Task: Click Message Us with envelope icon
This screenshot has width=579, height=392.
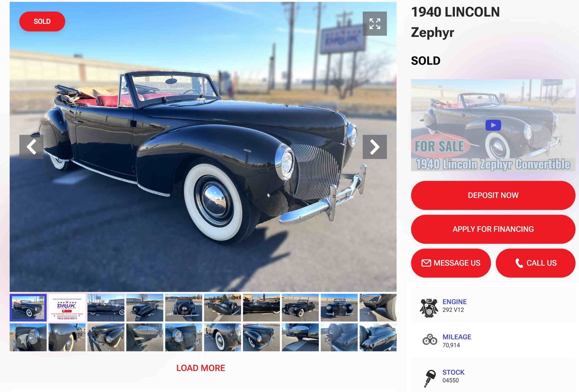Action: (451, 263)
